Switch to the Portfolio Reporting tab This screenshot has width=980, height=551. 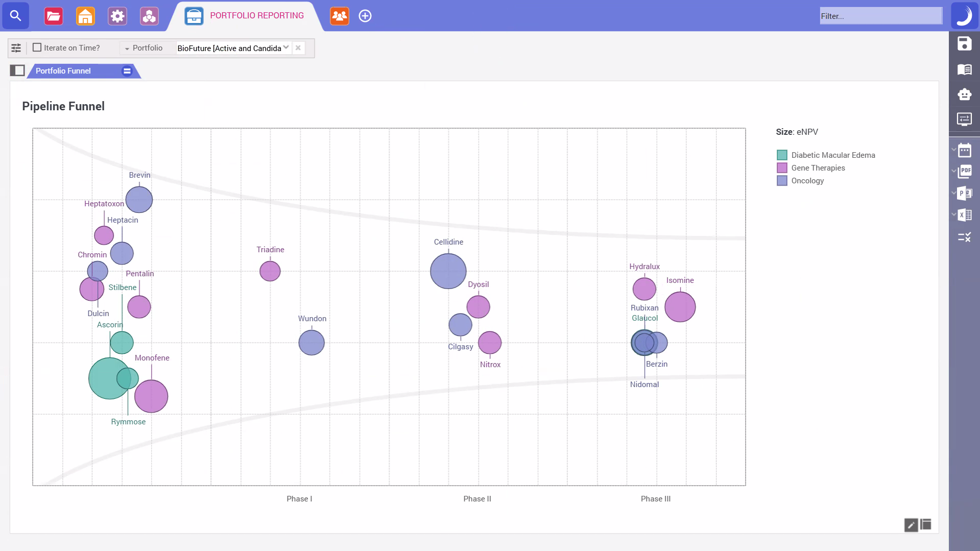pyautogui.click(x=245, y=15)
